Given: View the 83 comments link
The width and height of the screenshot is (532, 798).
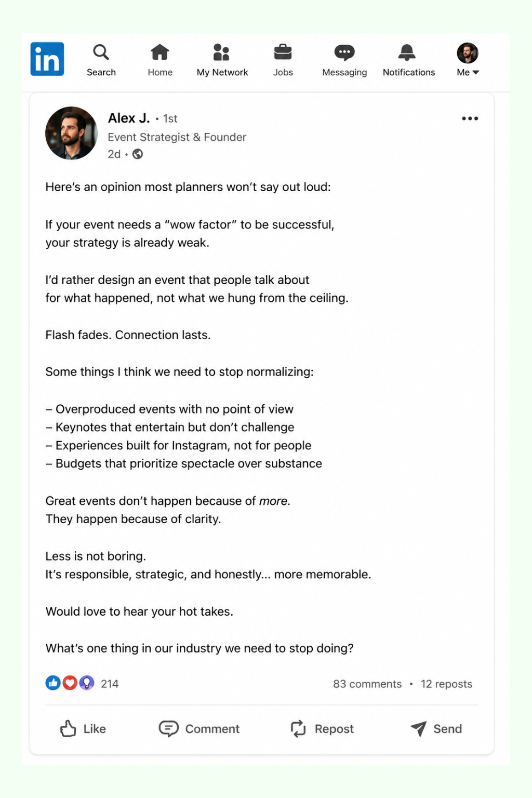Looking at the screenshot, I should coord(367,684).
